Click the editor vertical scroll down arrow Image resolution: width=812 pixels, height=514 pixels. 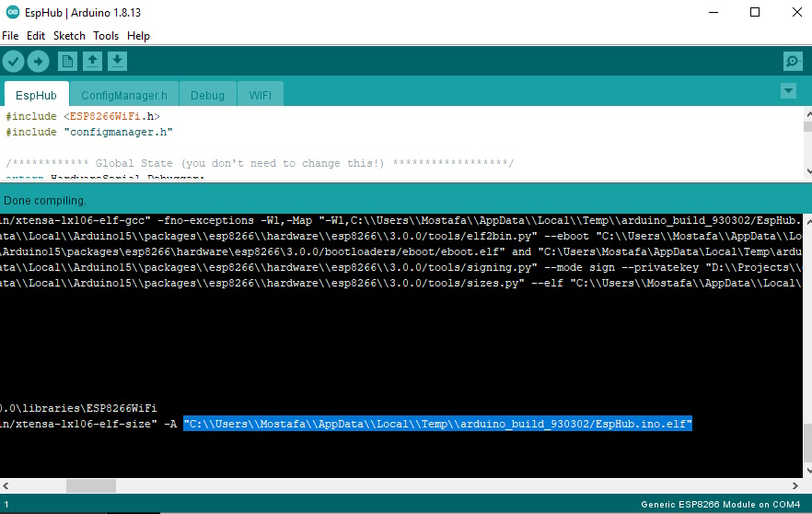point(808,171)
